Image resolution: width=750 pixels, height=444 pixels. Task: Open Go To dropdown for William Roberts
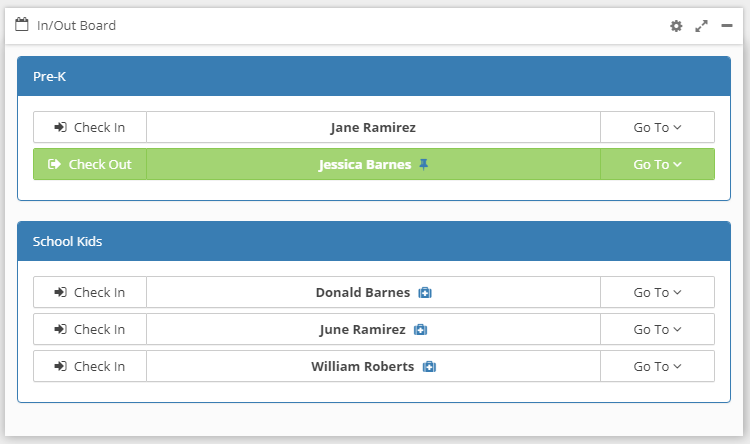click(657, 366)
